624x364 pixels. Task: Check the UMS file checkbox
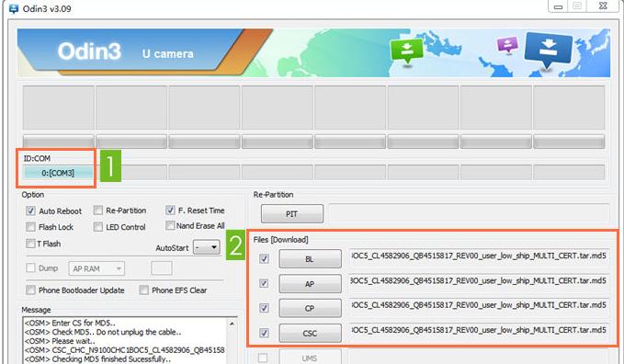click(263, 358)
